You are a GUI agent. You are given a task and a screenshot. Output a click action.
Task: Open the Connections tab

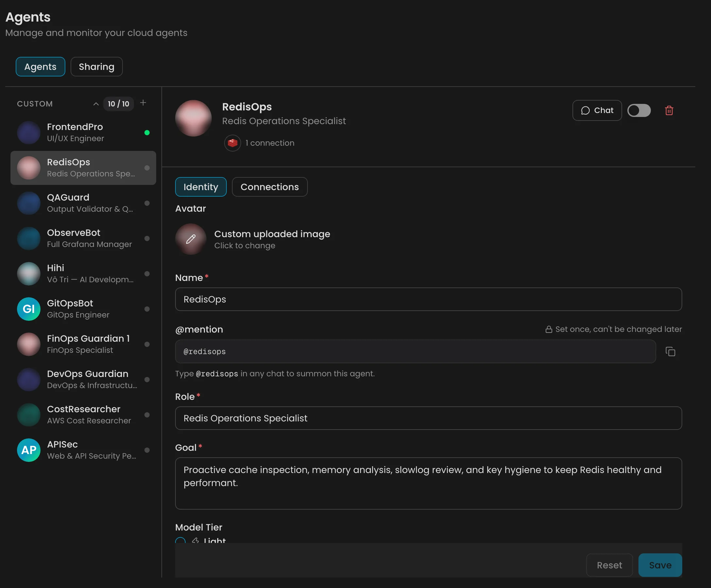pos(270,187)
